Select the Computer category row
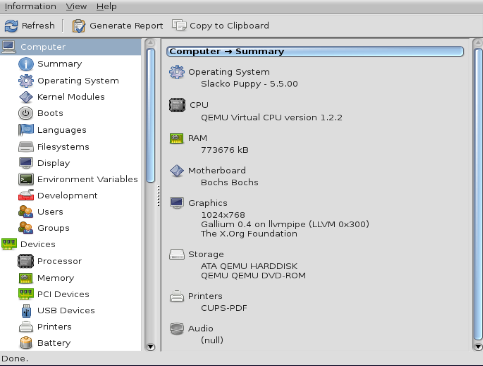 click(71, 47)
